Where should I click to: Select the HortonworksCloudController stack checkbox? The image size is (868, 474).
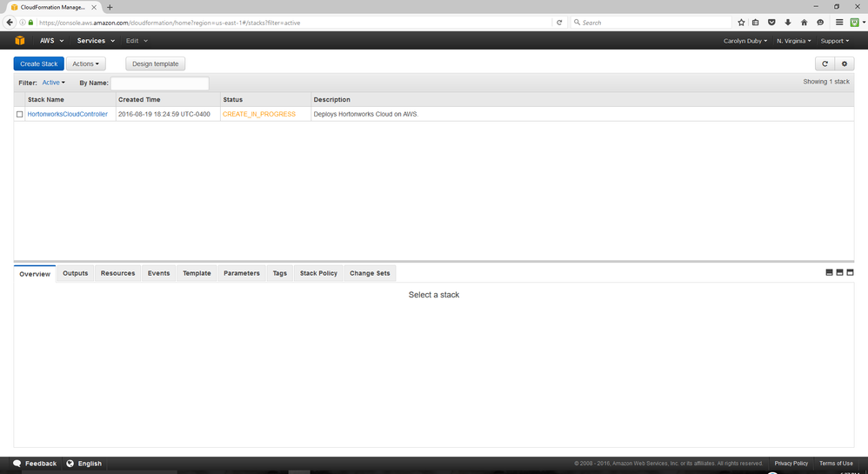coord(19,114)
